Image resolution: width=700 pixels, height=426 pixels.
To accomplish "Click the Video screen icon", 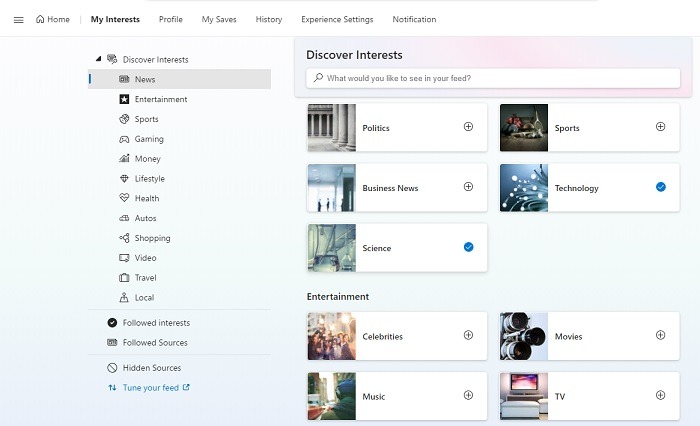I will [124, 258].
